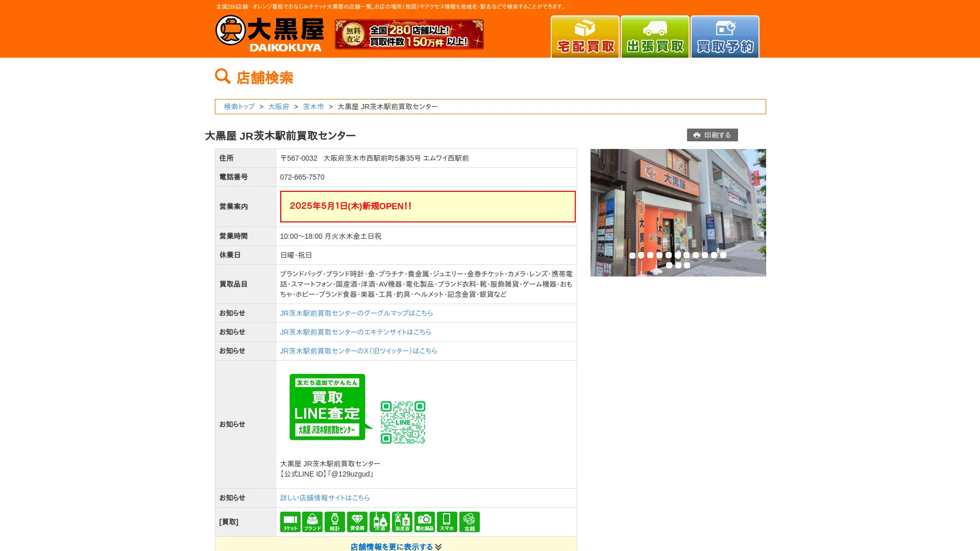This screenshot has height=551, width=980.
Task: Click the 日曜･祝日 closed days text
Action: point(296,255)
